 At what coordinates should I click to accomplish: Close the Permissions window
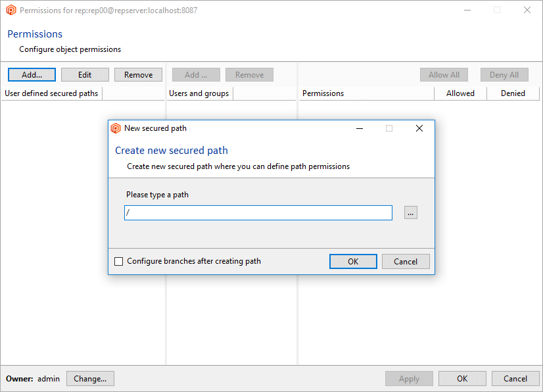click(x=527, y=10)
